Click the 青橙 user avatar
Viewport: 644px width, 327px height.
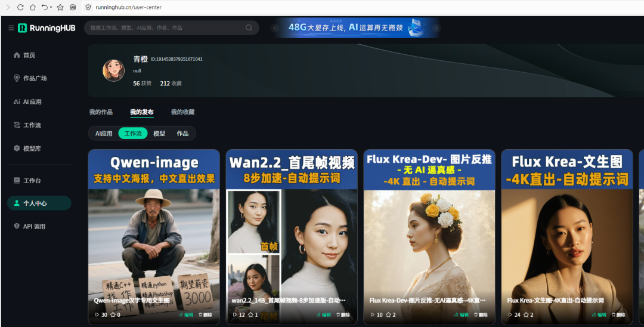113,70
